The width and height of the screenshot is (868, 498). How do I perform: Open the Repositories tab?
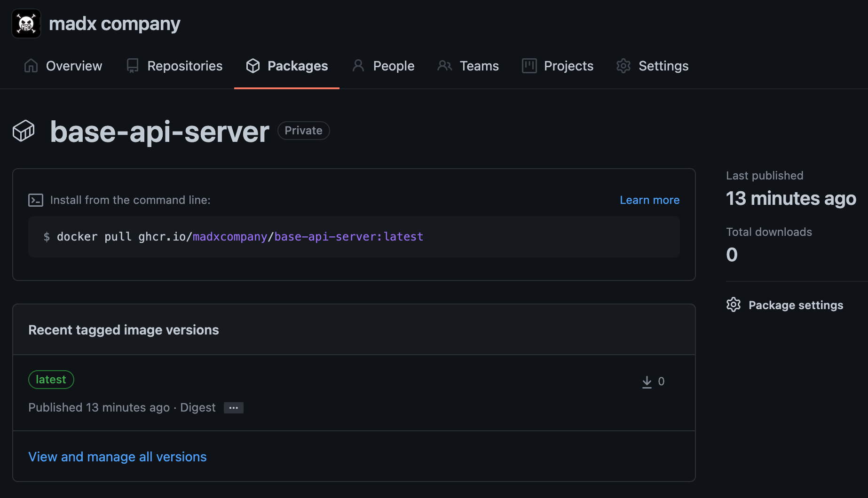click(174, 66)
